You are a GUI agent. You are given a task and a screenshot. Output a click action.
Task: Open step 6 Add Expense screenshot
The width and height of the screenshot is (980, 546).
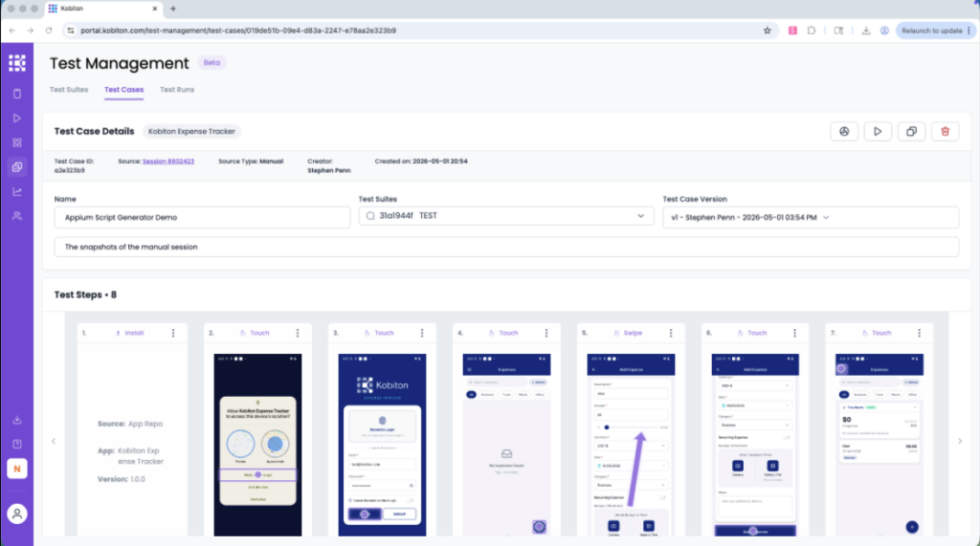click(x=755, y=445)
